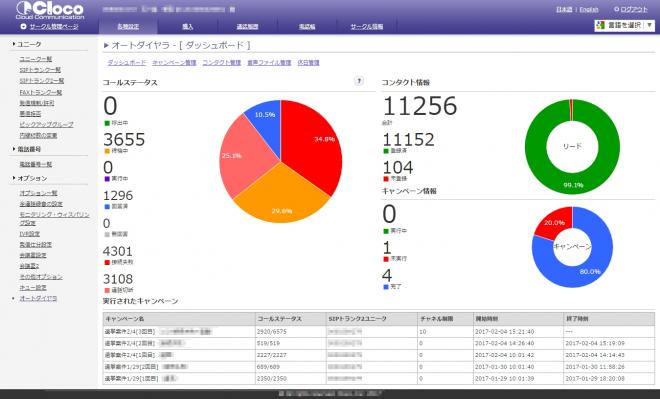The height and width of the screenshot is (399, 660).
Task: Open SIPトランク一覧 in the sidebar
Action: coord(40,70)
